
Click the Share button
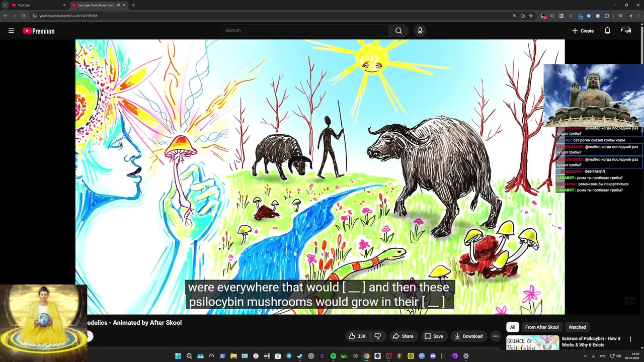(403, 336)
